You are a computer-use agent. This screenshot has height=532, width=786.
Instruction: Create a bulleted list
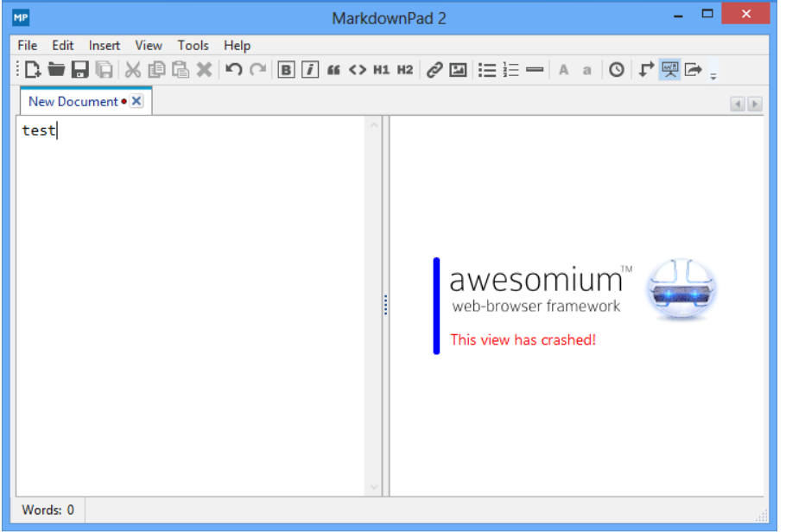click(487, 70)
